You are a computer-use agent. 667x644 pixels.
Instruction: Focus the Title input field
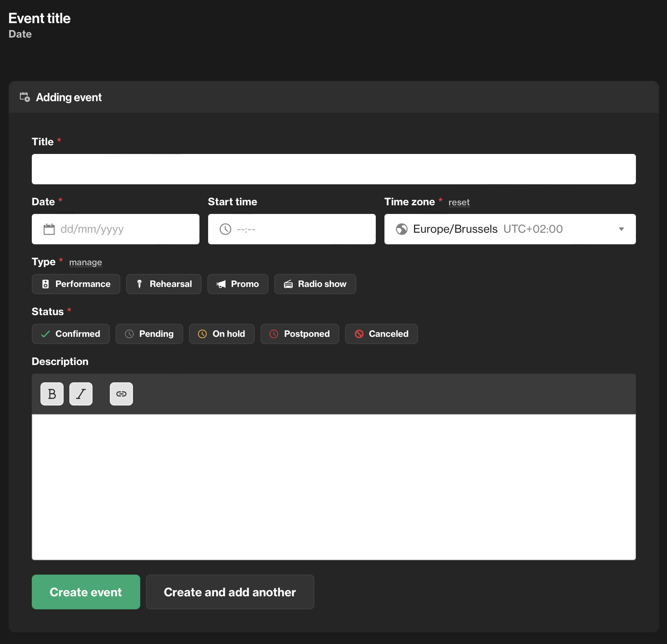point(334,169)
